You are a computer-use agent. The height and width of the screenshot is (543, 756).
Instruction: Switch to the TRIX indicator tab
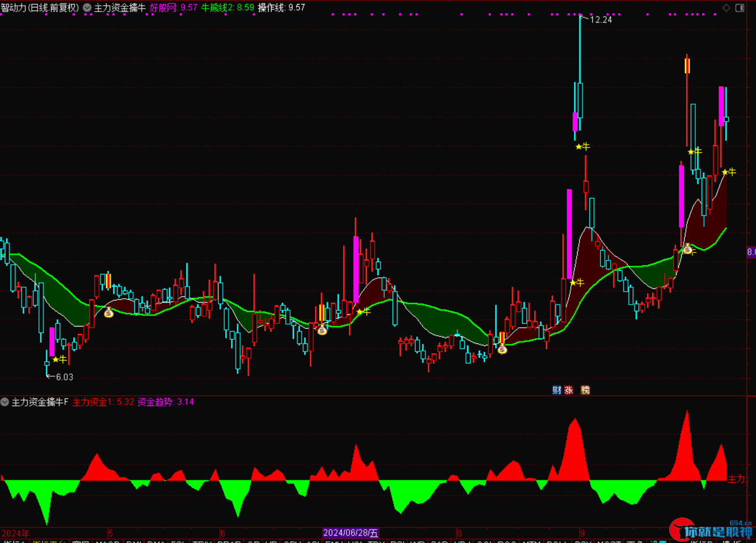point(203,542)
